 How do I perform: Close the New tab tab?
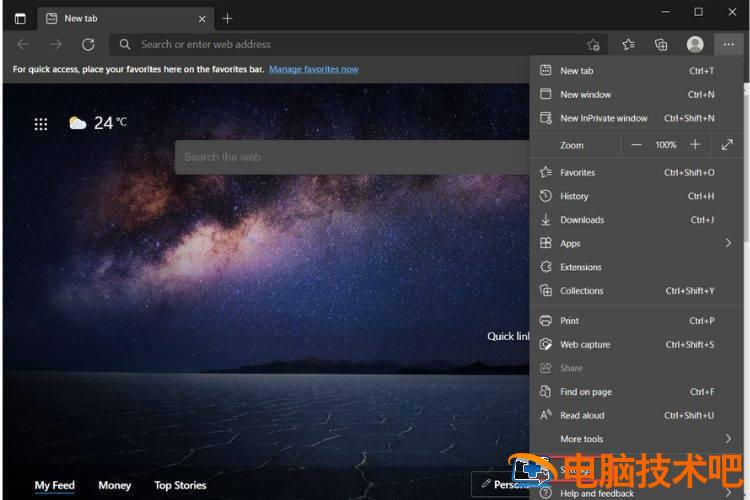click(202, 19)
